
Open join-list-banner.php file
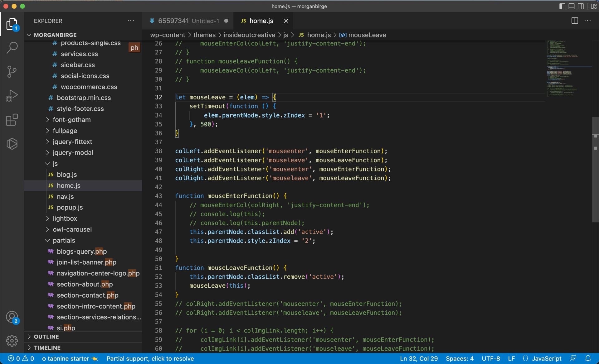(x=83, y=262)
